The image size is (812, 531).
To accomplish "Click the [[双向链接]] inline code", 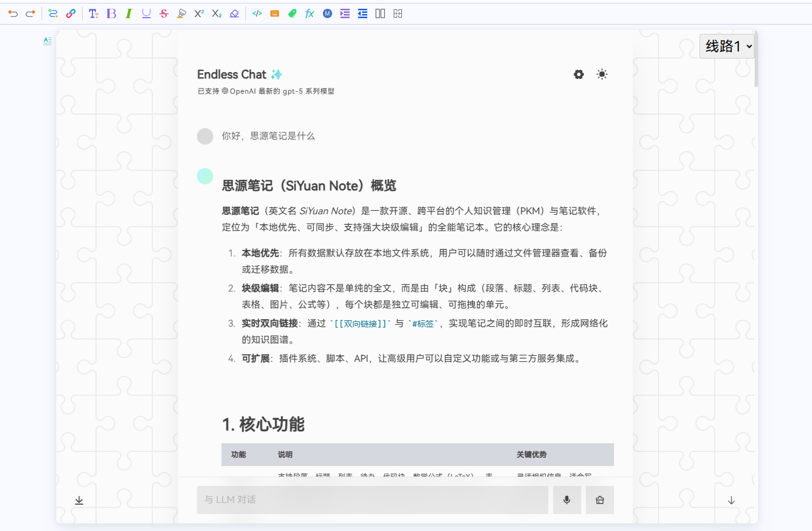I will pyautogui.click(x=360, y=324).
